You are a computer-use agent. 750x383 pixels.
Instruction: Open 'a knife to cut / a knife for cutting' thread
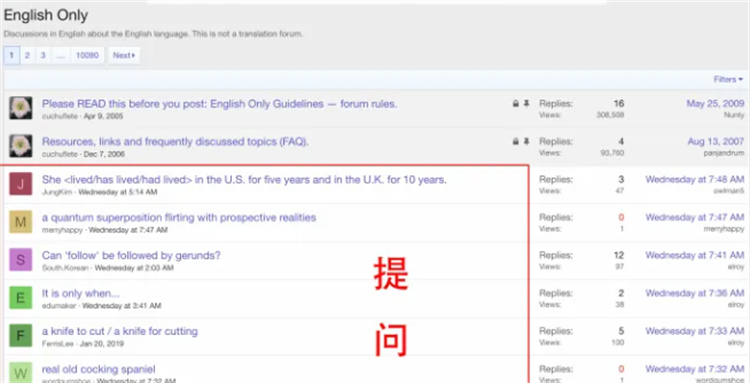click(x=120, y=331)
